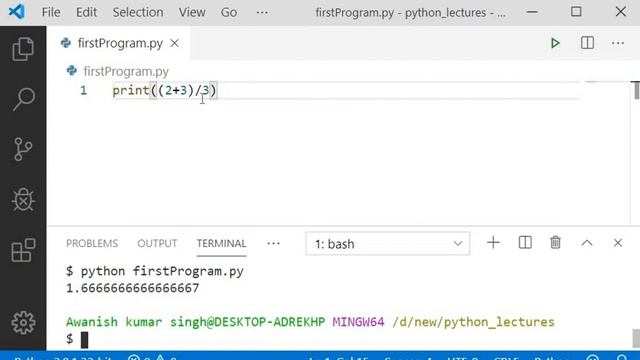Switch to the PROBLEMS panel tab

point(92,243)
